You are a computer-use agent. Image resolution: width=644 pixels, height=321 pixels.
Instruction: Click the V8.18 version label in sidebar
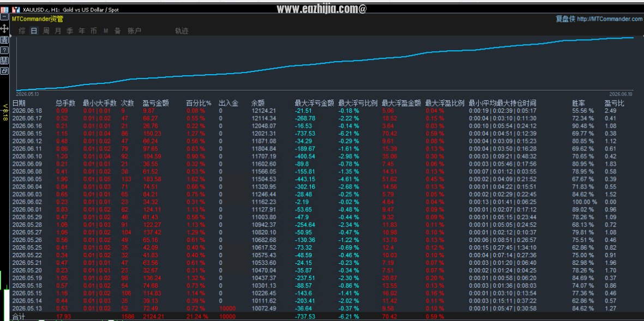click(5, 112)
